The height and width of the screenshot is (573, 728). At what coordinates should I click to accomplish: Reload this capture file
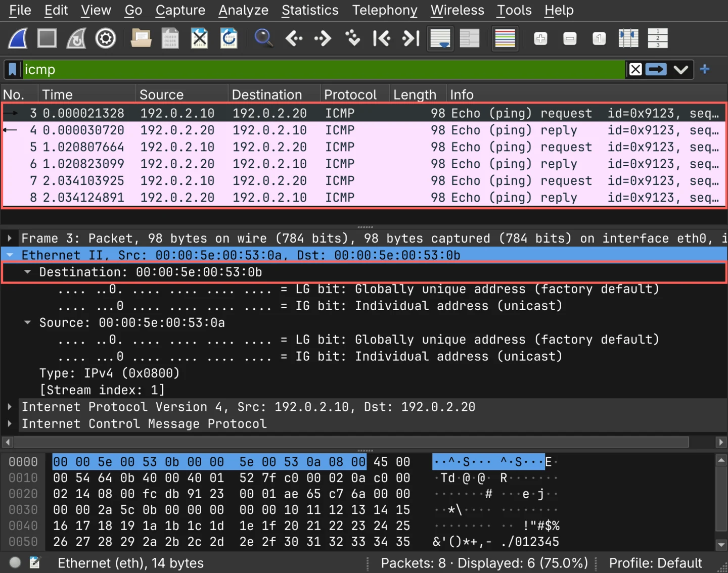[x=229, y=38]
